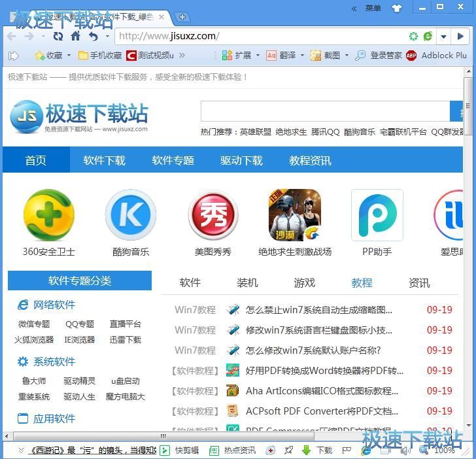The width and height of the screenshot is (476, 459).
Task: Close the current browser tab
Action: 161,17
